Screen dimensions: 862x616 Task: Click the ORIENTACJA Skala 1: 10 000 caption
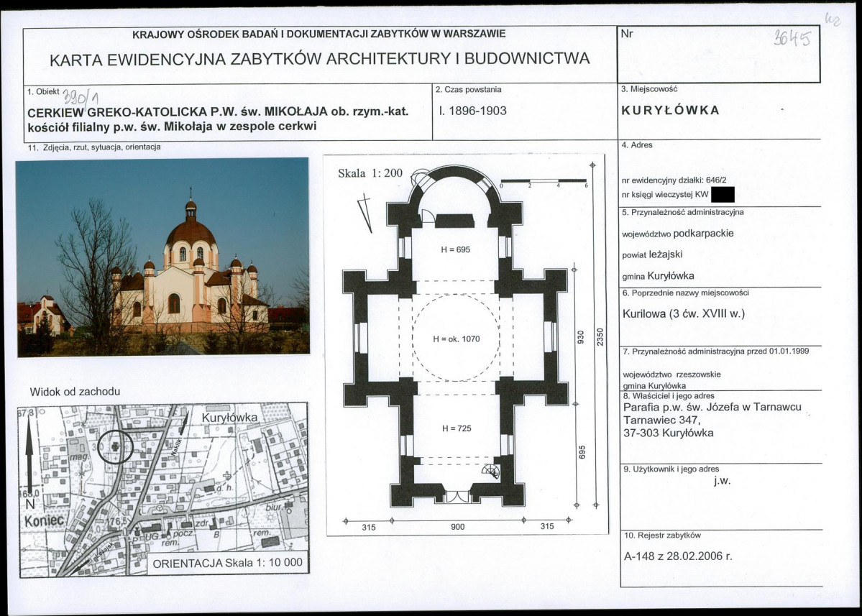coord(228,564)
